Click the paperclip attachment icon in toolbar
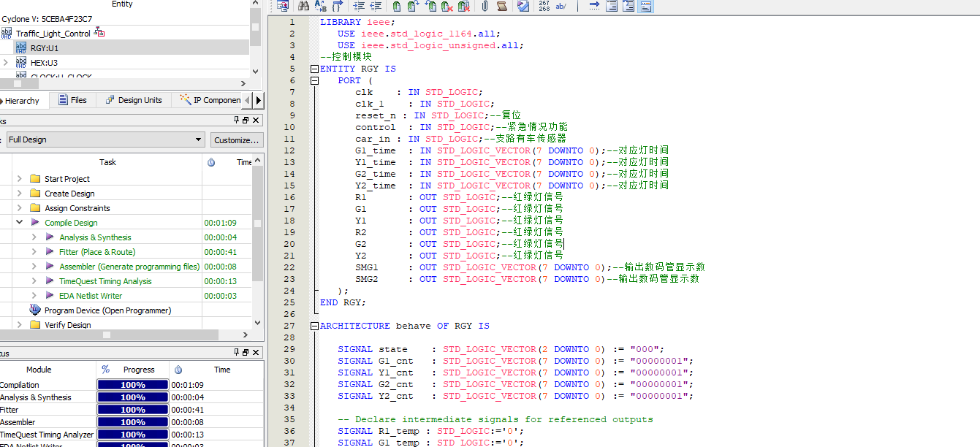 tap(485, 6)
